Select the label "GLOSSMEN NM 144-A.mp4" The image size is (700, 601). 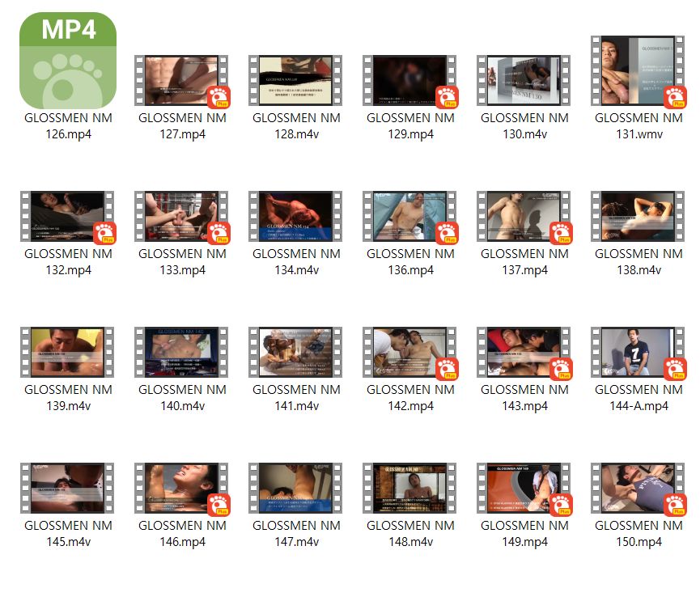[x=638, y=397]
